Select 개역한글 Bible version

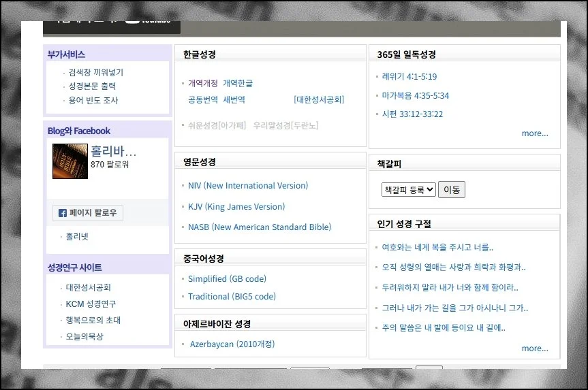(x=238, y=83)
